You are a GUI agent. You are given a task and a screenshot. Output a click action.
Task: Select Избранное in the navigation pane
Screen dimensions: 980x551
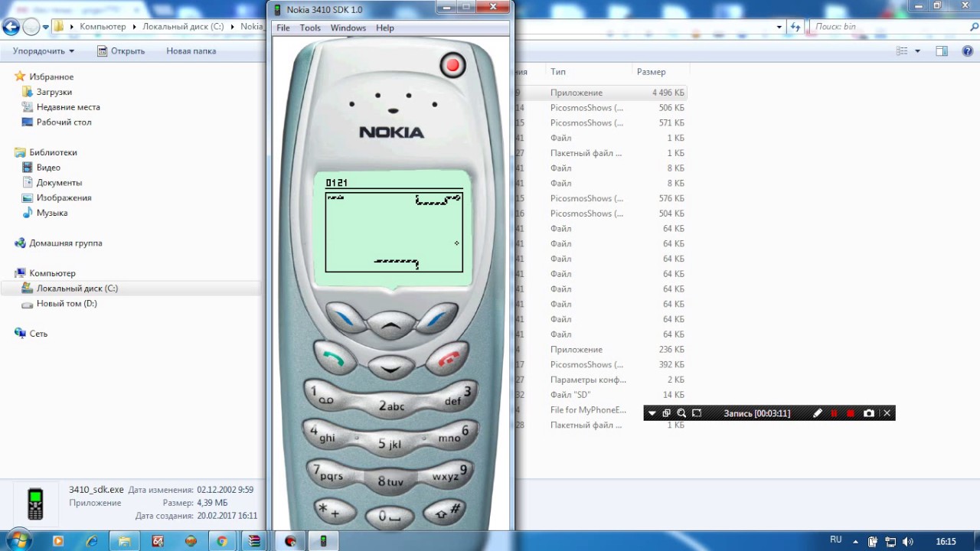pos(51,77)
